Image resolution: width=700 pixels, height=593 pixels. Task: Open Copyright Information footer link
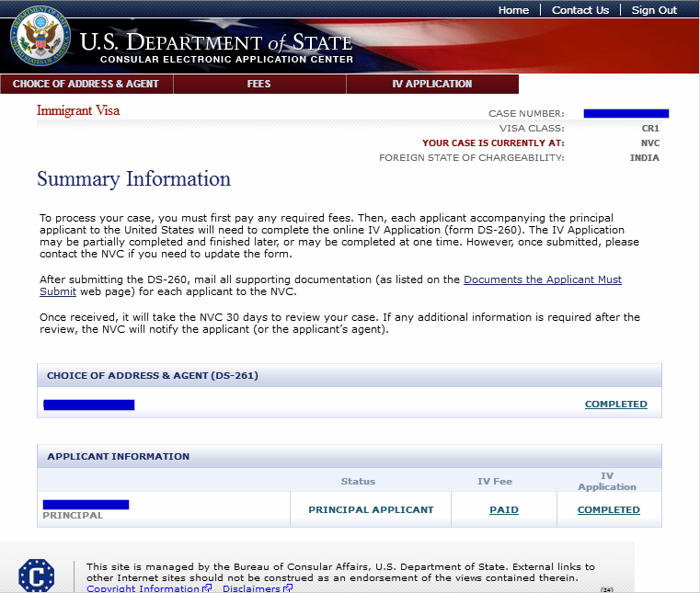(143, 588)
